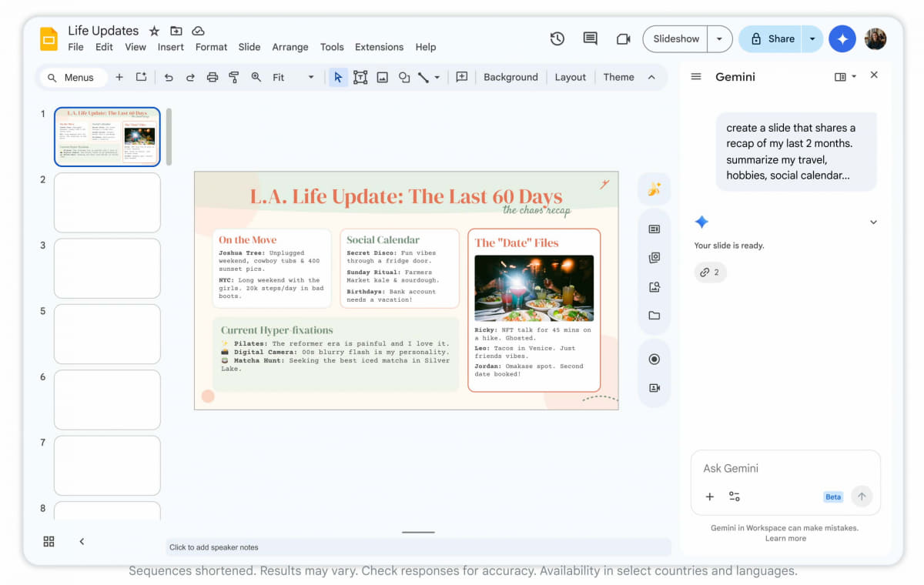
Task: Open the File menu
Action: tap(75, 47)
